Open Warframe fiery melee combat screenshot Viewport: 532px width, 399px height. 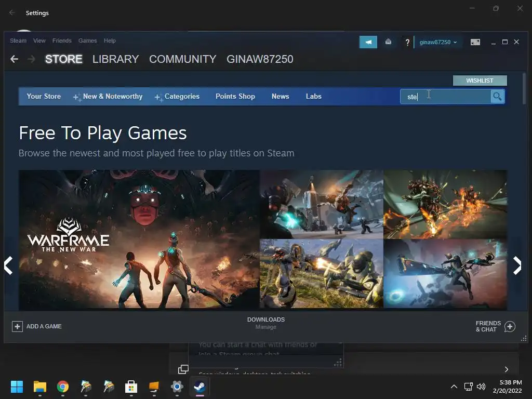(445, 204)
